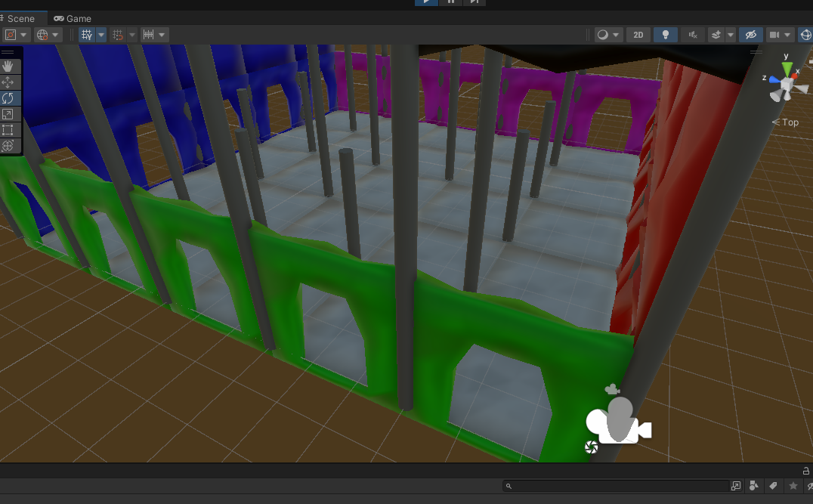Screen dimensions: 813x504
Task: Click the Search by Label tag icon
Action: pyautogui.click(x=773, y=486)
